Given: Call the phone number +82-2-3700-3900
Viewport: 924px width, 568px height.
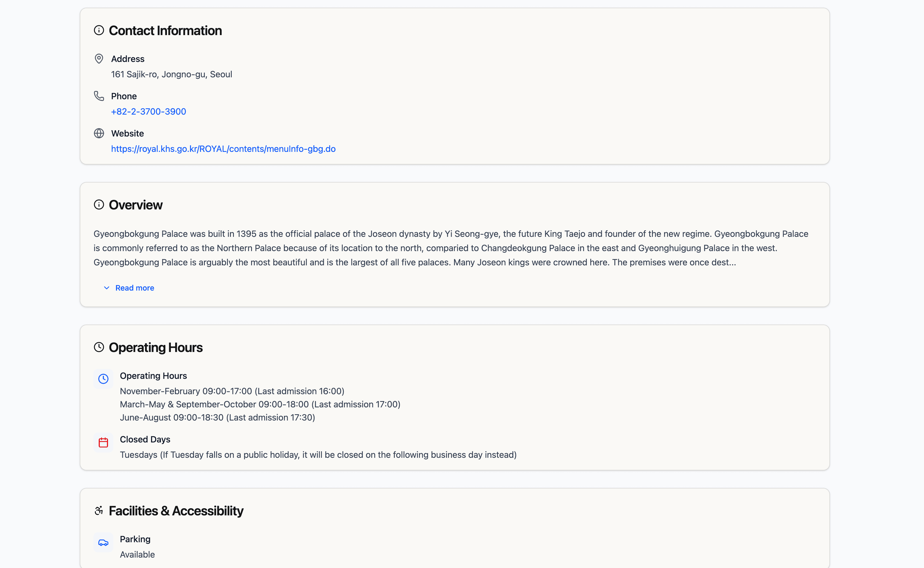Looking at the screenshot, I should point(148,112).
